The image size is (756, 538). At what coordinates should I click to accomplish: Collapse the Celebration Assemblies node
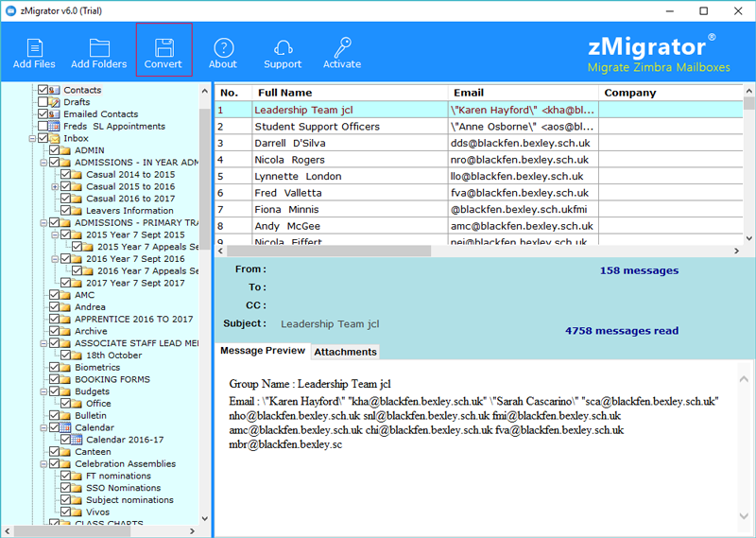click(x=43, y=464)
